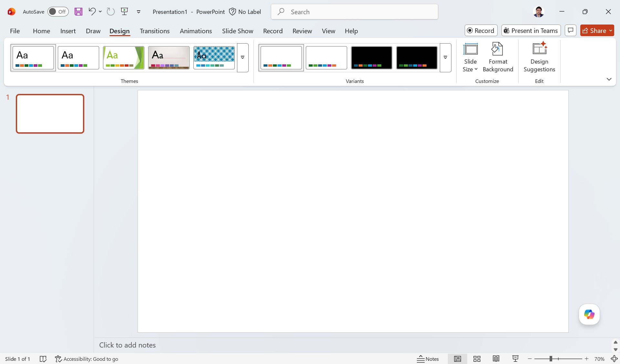Customize Quick Access Toolbar dropdown
The image size is (620, 364).
pos(139,12)
